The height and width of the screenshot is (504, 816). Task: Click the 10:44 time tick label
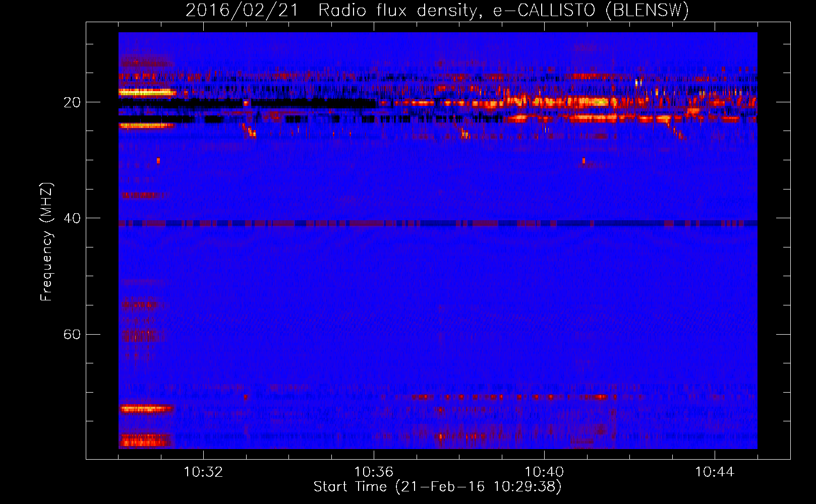click(715, 472)
